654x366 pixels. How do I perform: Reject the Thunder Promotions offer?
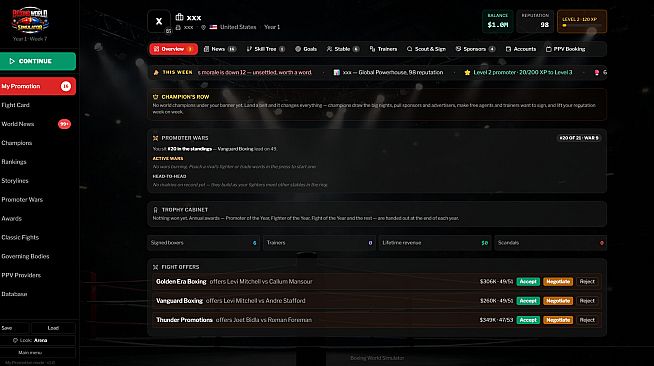pyautogui.click(x=587, y=320)
